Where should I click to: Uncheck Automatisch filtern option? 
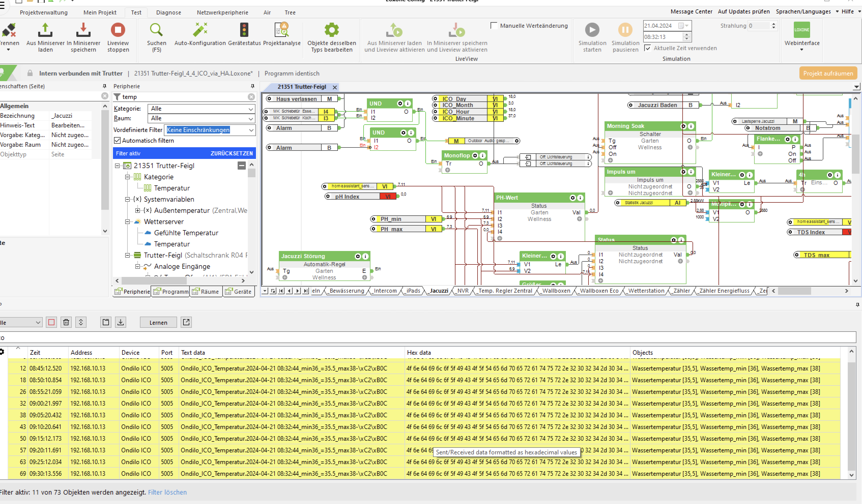(117, 141)
